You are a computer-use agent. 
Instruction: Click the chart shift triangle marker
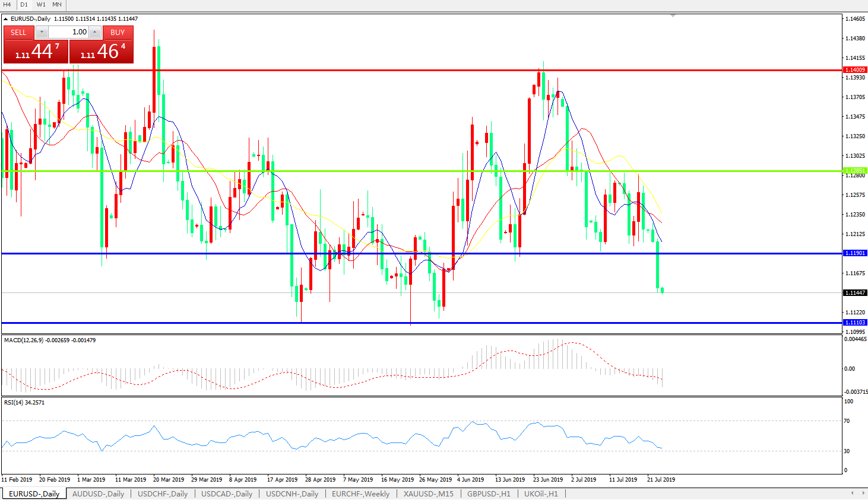coord(673,15)
